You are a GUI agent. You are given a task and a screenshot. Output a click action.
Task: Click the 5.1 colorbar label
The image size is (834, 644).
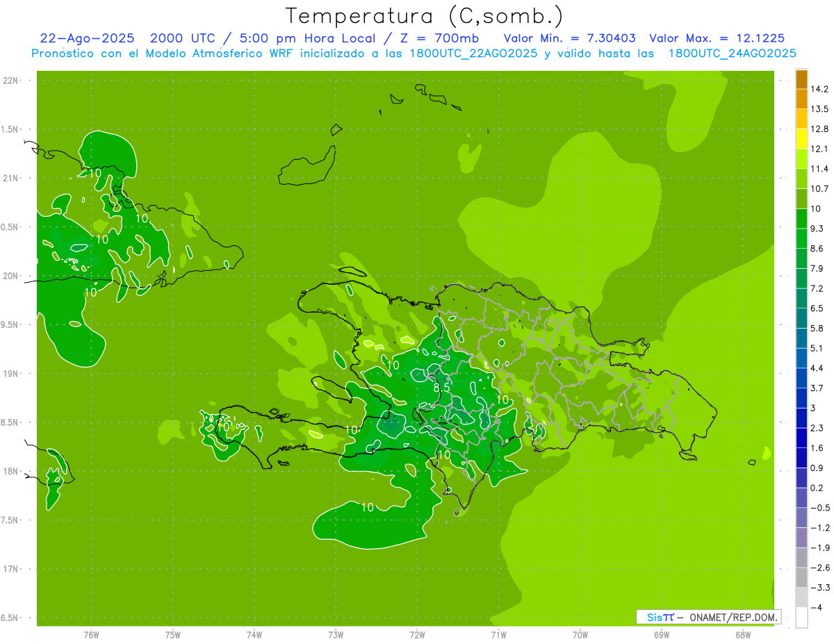click(817, 349)
